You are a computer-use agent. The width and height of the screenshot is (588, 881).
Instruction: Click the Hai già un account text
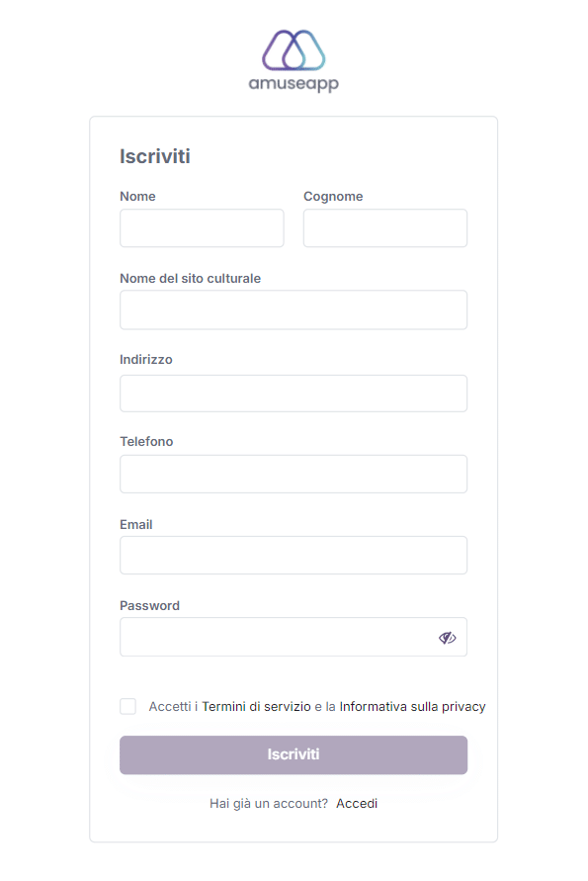point(269,804)
